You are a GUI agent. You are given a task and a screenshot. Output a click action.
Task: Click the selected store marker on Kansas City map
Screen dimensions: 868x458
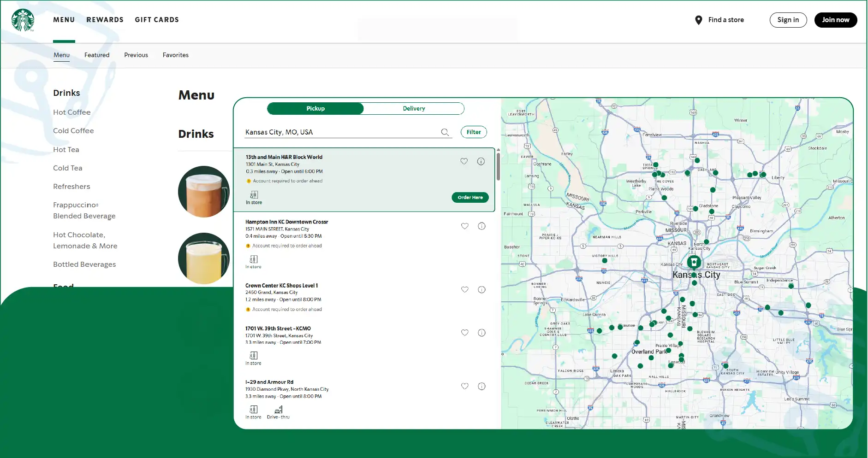pos(694,263)
